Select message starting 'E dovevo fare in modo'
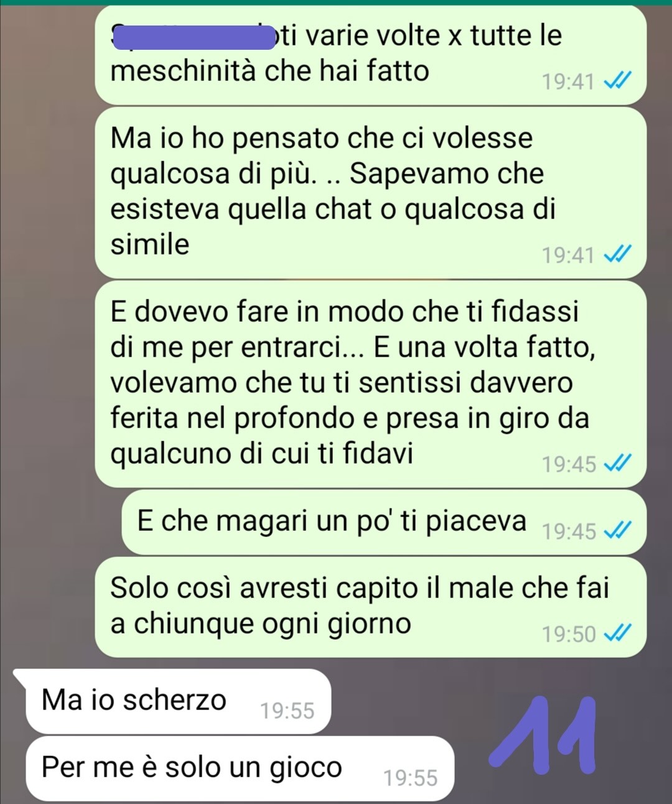 pos(371,383)
